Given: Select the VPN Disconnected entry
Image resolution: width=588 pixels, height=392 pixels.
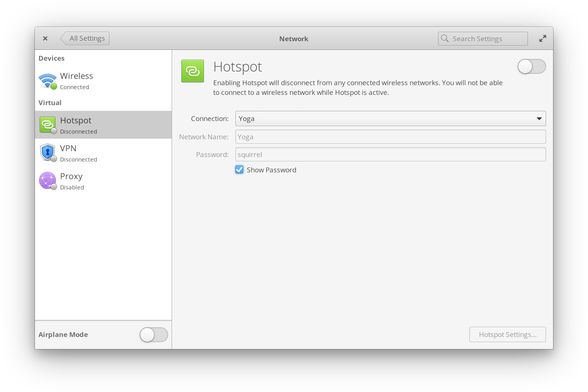Looking at the screenshot, I should click(103, 153).
